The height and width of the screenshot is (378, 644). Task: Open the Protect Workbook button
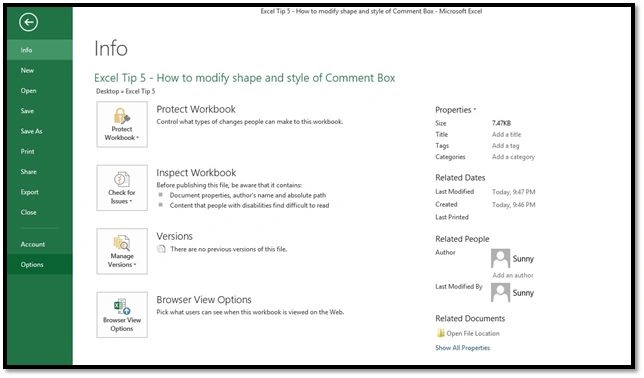[122, 124]
